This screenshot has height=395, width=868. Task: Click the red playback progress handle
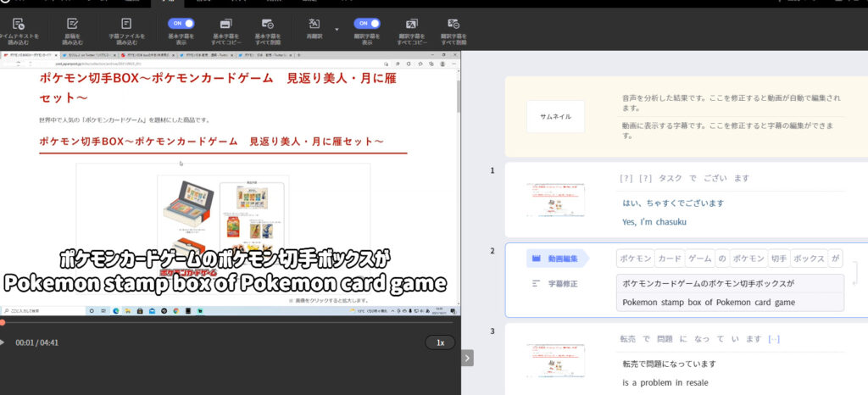(3, 322)
